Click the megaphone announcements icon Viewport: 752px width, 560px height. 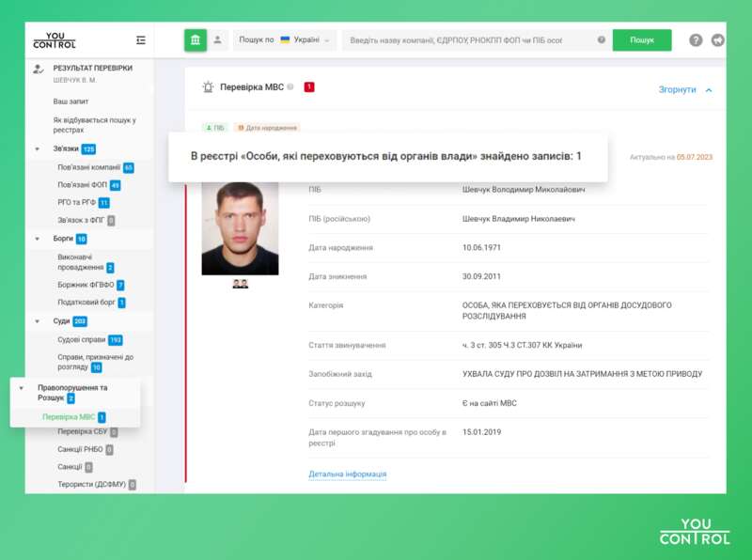tap(718, 40)
